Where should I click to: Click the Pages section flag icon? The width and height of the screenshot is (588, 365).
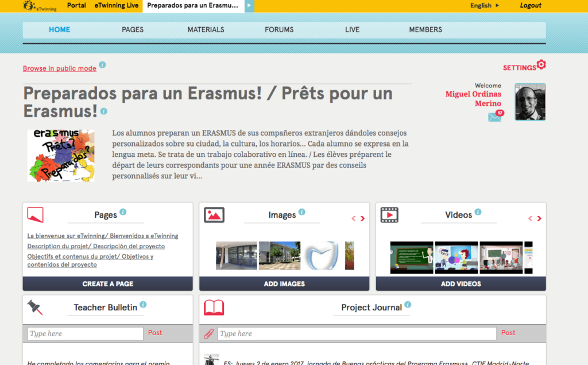35,215
